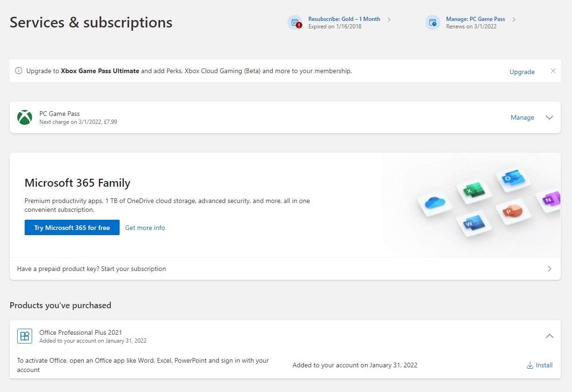Collapse the Office Professional Plus 2021 section
Image resolution: width=572 pixels, height=392 pixels.
[x=549, y=336]
